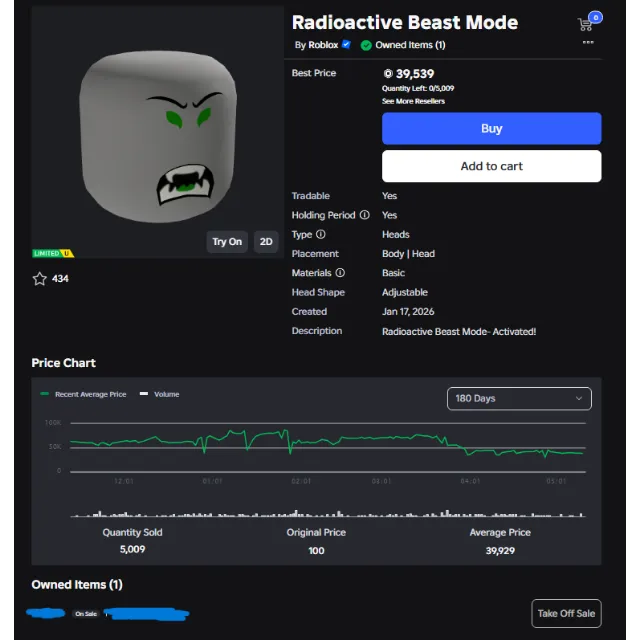Click the favorites count 434
Image resolution: width=640 pixels, height=640 pixels.
[60, 279]
